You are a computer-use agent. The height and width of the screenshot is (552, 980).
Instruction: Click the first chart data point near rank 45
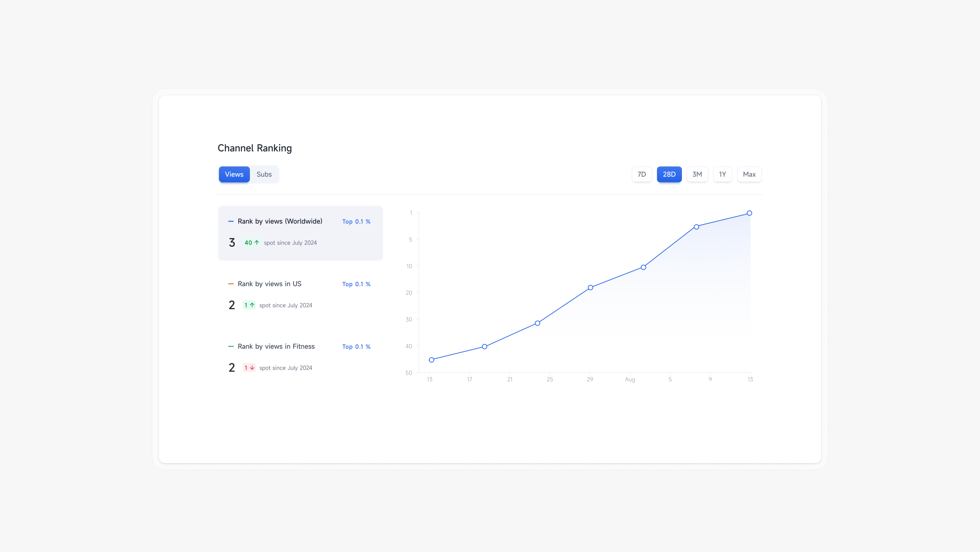pos(431,360)
